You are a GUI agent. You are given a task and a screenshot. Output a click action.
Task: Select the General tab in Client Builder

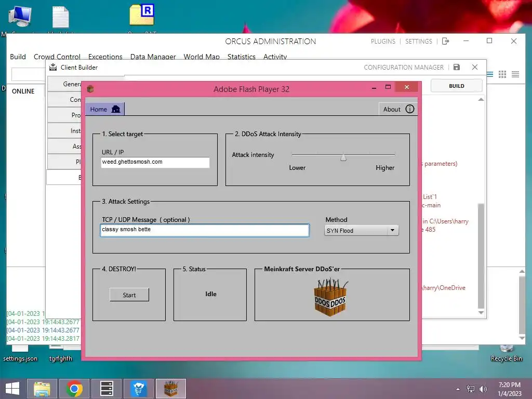(x=64, y=84)
